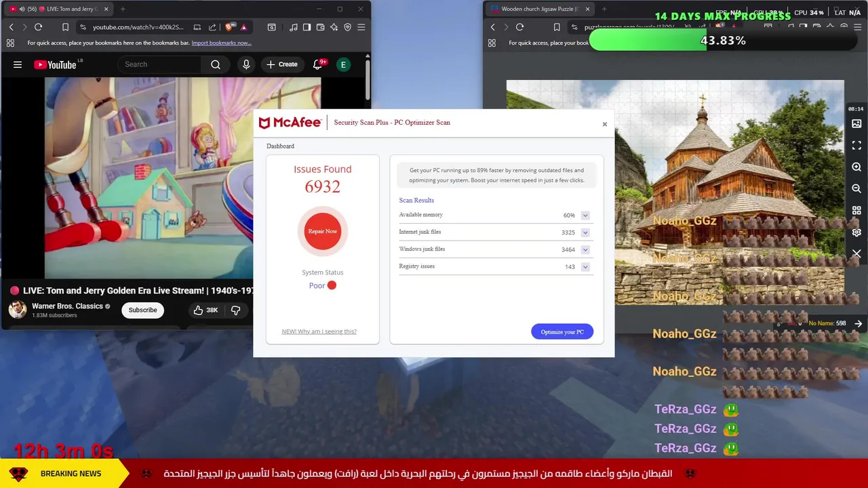Click the Warner Bros. Classics channel avatar
Image resolution: width=868 pixels, height=488 pixels.
(18, 310)
